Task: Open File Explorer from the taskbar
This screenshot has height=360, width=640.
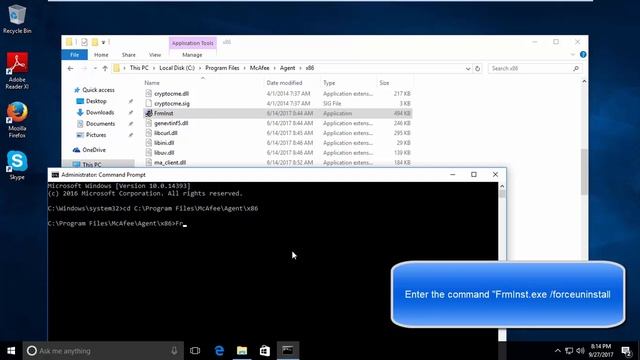Action: coord(242,351)
